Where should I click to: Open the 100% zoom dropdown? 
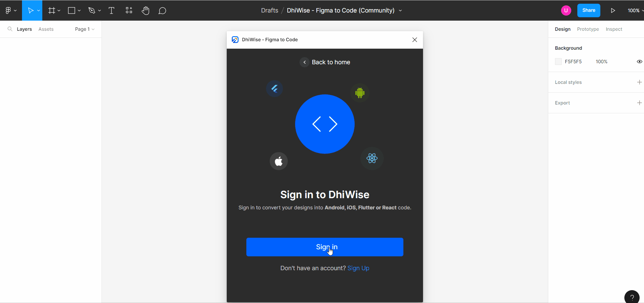(x=636, y=10)
